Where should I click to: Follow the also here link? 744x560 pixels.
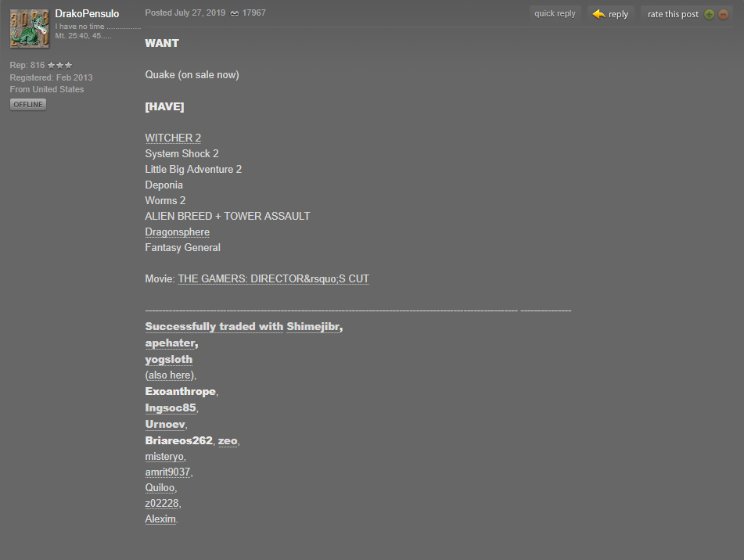point(170,375)
